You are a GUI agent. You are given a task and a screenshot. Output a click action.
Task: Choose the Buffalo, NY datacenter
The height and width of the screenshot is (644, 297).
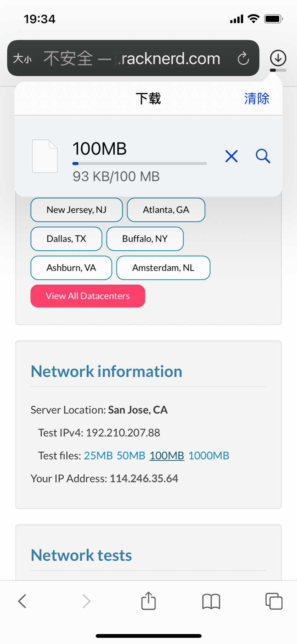point(145,239)
